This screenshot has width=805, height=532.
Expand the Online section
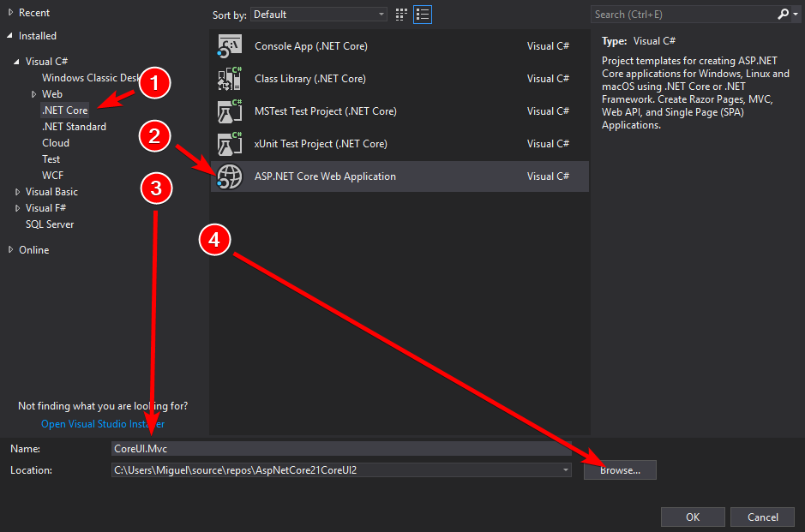[x=11, y=250]
